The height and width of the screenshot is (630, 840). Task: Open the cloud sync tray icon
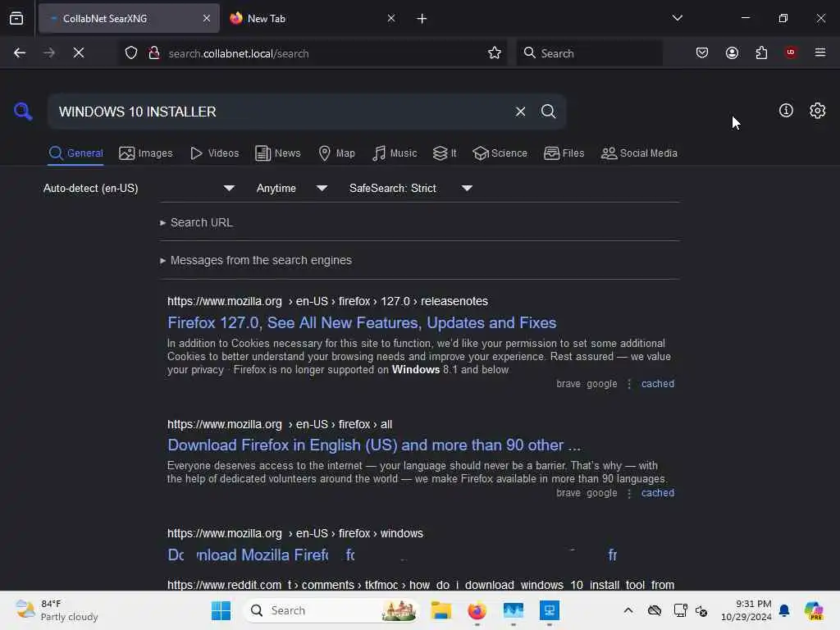click(655, 610)
